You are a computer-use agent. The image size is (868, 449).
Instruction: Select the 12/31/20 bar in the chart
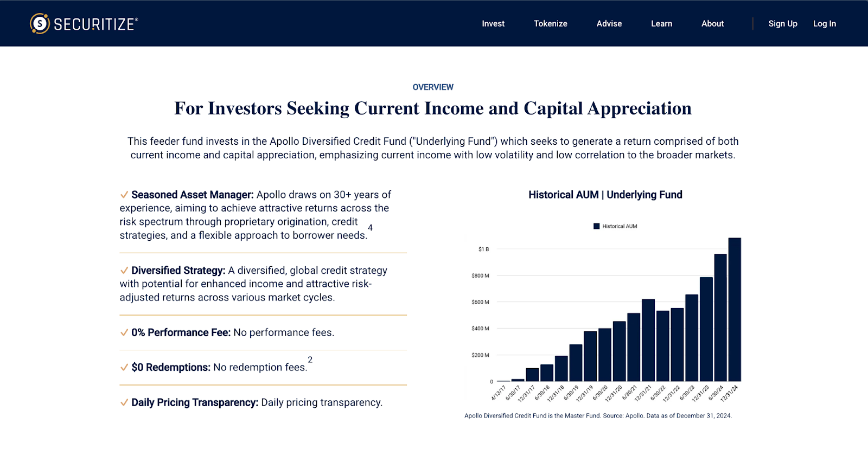[619, 351]
